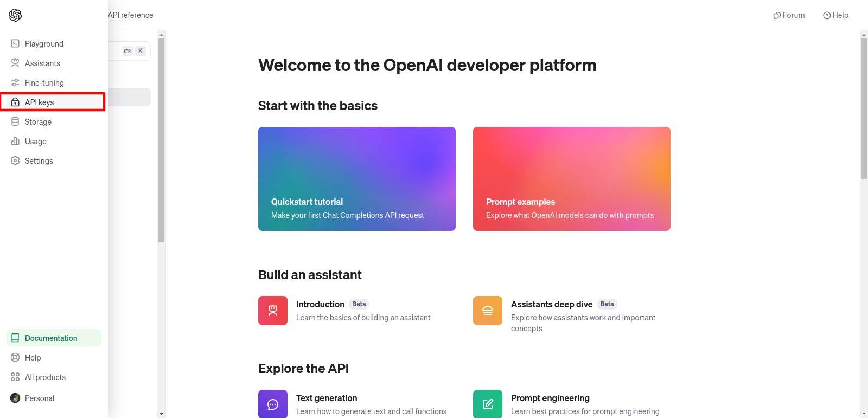Select Documentation in the sidebar
Screen dimensions: 868x418
(51, 338)
